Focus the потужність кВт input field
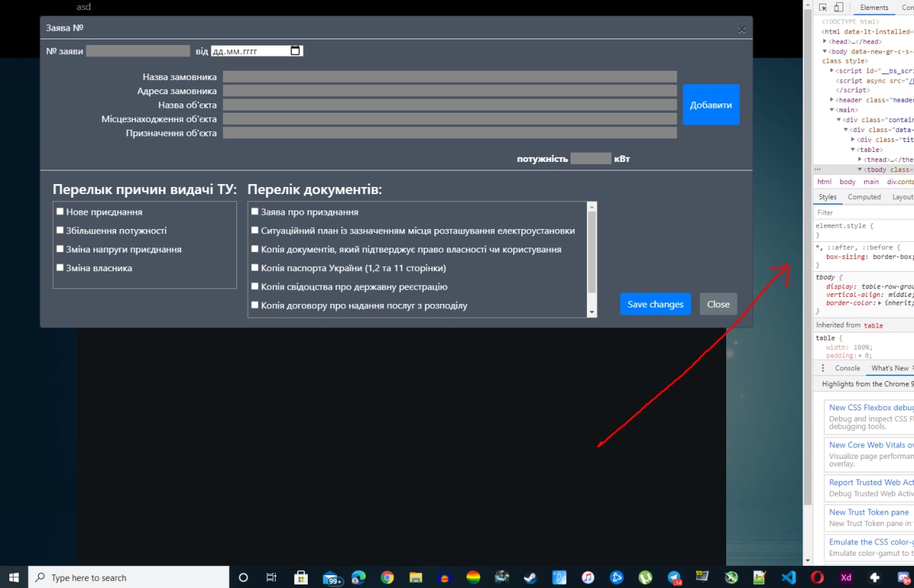Screen dimensions: 914x588 point(591,158)
